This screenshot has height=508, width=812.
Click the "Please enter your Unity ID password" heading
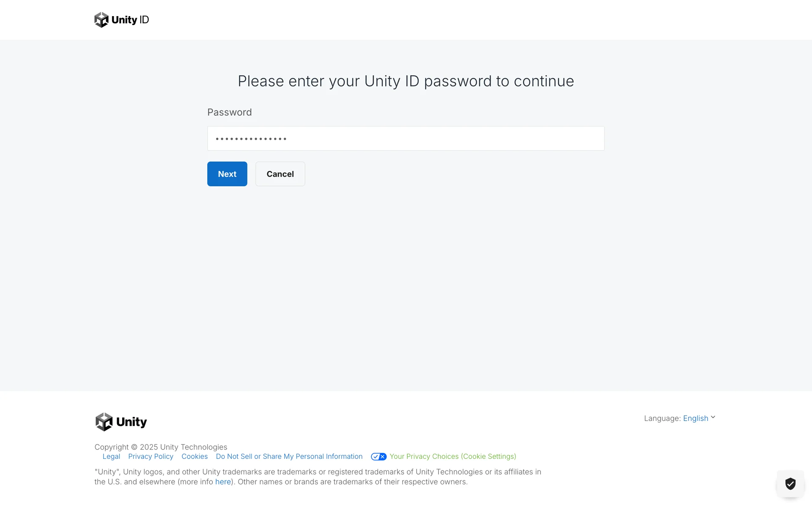pyautogui.click(x=406, y=81)
